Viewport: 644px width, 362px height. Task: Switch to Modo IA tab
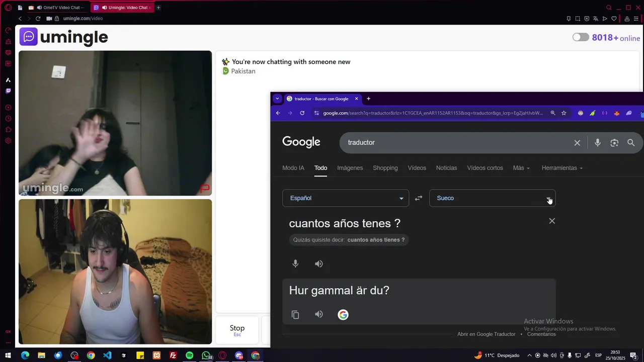point(293,168)
